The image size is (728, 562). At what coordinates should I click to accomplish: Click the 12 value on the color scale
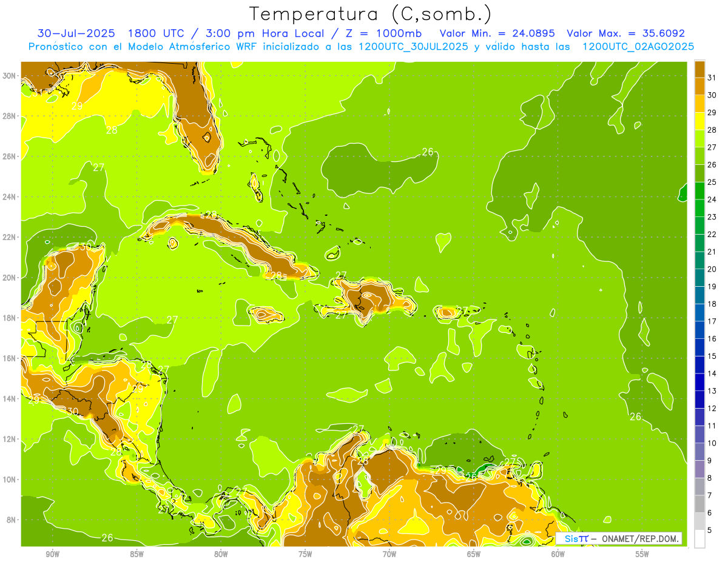[712, 408]
